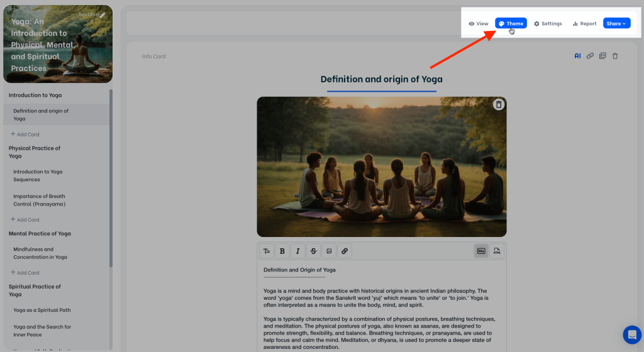This screenshot has height=352, width=644.
Task: Insert an image from the editor toolbar
Action: click(328, 251)
